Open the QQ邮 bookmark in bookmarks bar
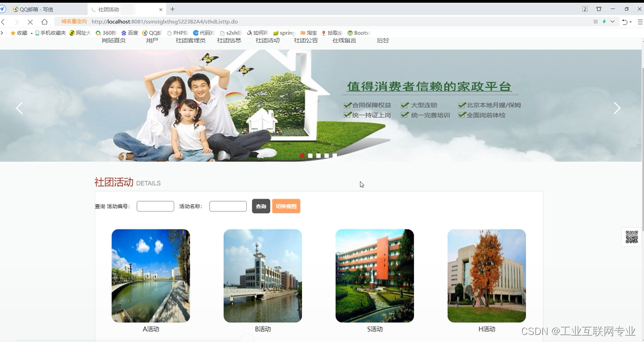 click(x=152, y=33)
